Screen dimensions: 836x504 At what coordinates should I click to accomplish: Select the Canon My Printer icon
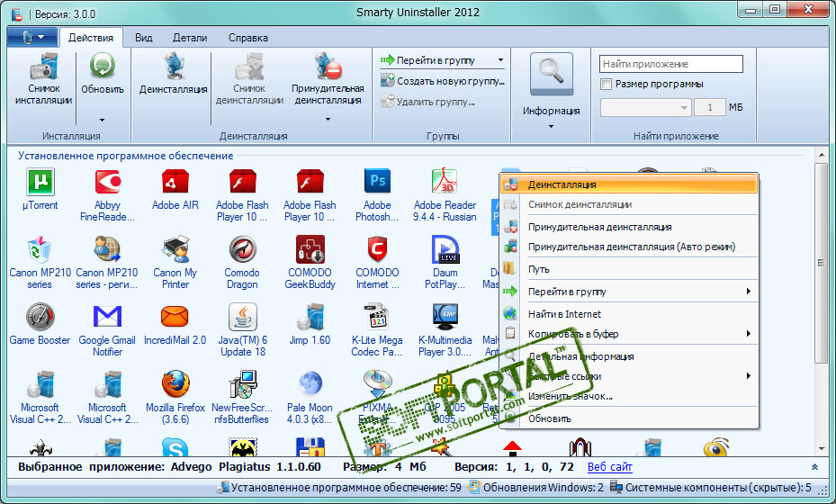(175, 249)
